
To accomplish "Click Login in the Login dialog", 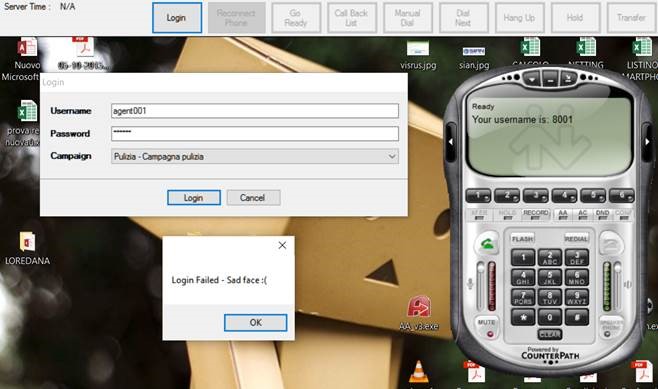I will pyautogui.click(x=194, y=198).
